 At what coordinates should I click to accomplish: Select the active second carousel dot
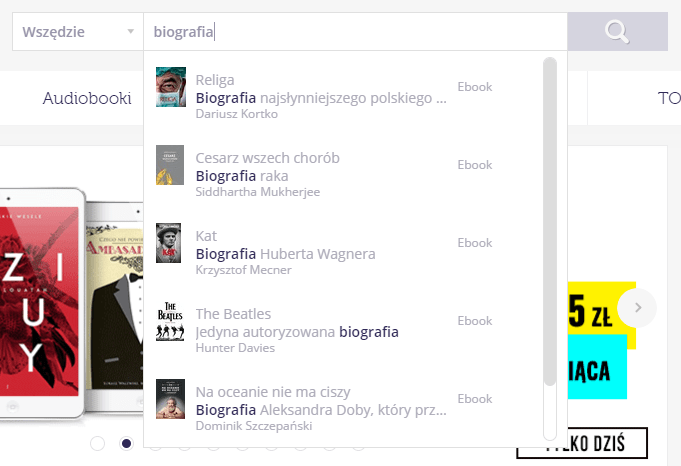(126, 443)
